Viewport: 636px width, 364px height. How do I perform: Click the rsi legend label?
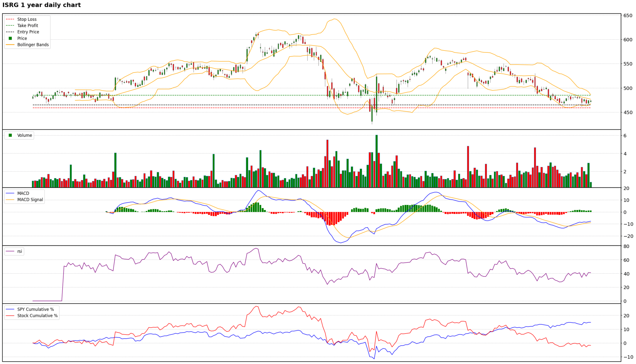click(x=20, y=251)
